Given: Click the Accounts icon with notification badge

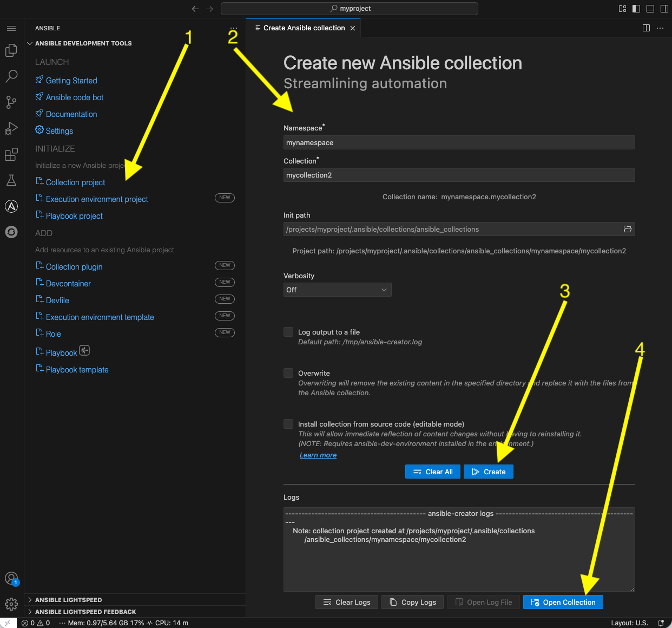Looking at the screenshot, I should click(x=11, y=579).
